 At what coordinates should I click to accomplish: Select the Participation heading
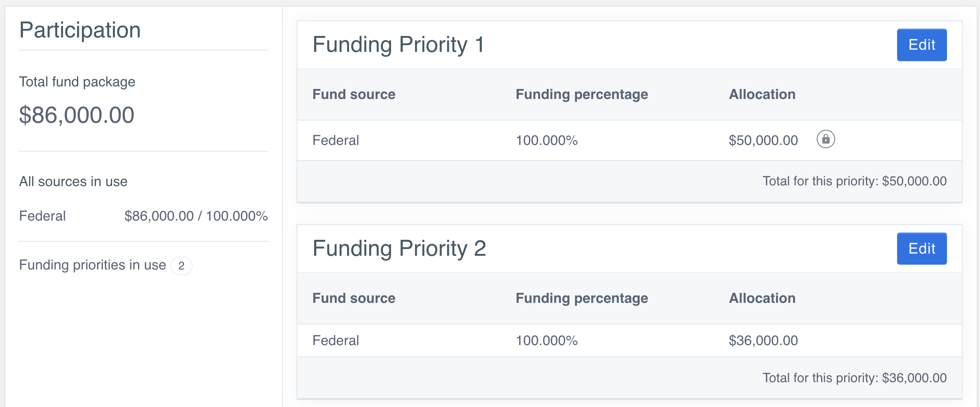click(80, 30)
